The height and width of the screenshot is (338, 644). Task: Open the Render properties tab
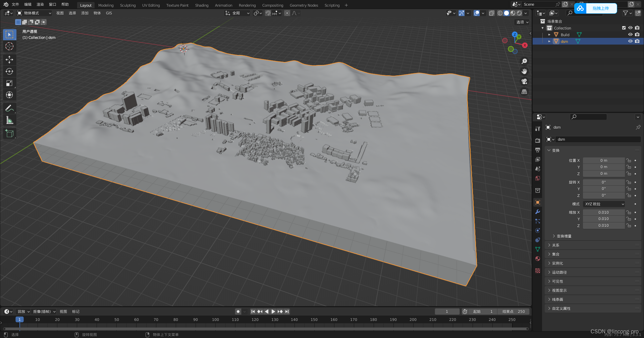click(x=538, y=140)
